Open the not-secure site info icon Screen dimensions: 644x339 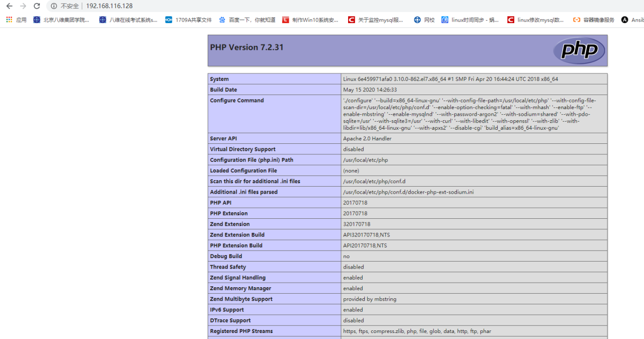pyautogui.click(x=54, y=6)
